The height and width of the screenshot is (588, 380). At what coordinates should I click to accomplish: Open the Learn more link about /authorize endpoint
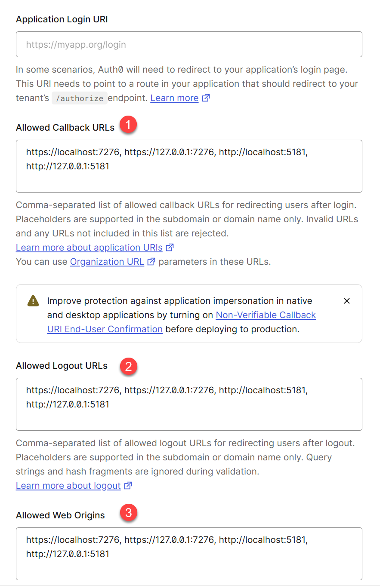(174, 98)
